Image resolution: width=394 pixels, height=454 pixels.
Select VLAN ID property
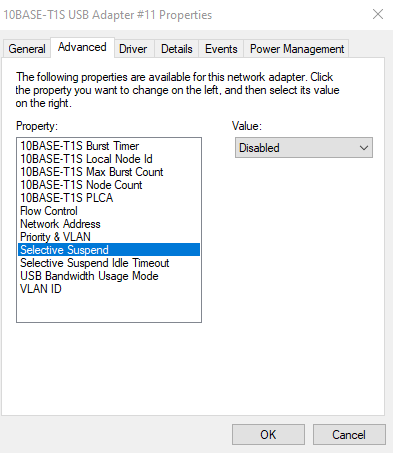pyautogui.click(x=109, y=289)
